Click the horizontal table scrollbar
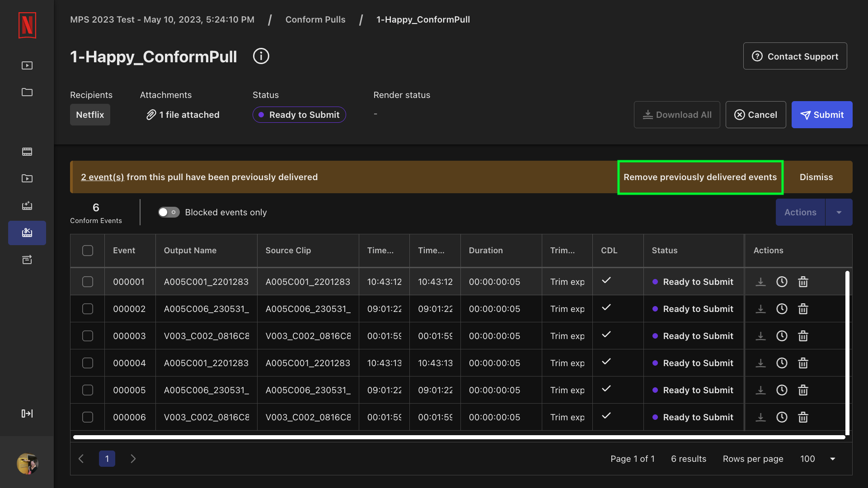 coord(459,437)
